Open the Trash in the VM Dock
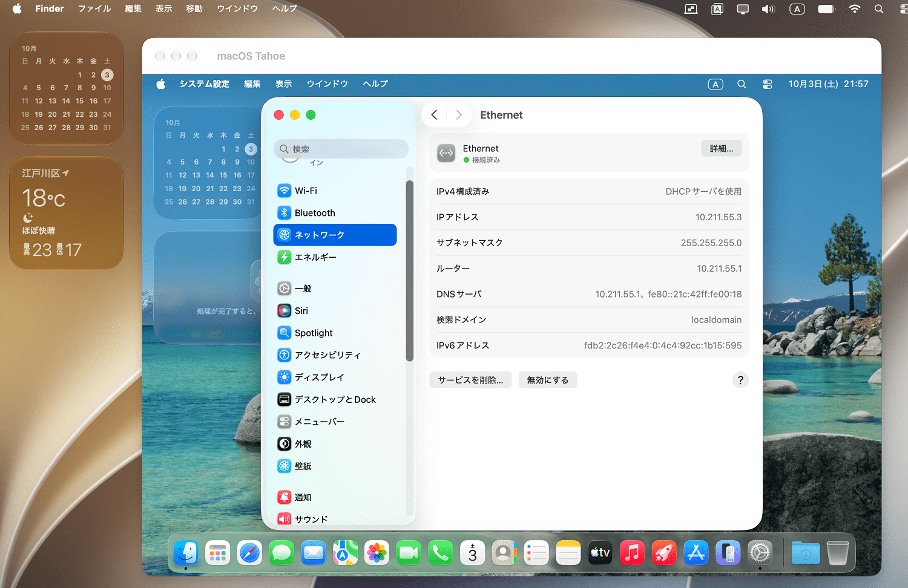This screenshot has height=588, width=908. 838,552
